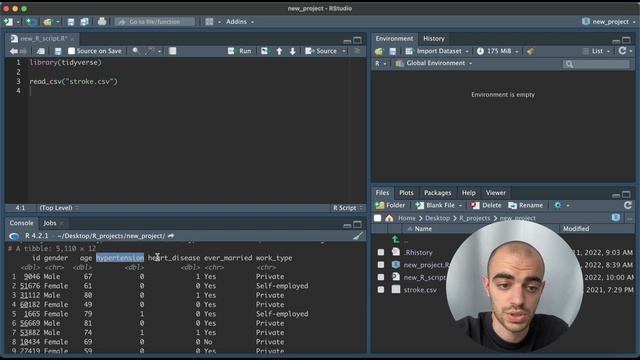640x360 pixels.
Task: Click the Run button
Action: [240, 51]
